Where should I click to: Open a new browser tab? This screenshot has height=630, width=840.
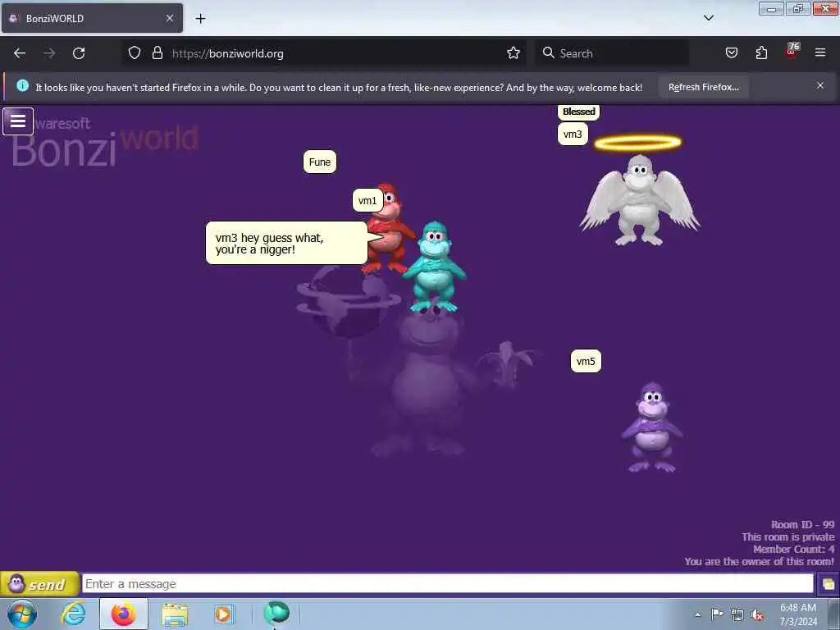click(200, 19)
